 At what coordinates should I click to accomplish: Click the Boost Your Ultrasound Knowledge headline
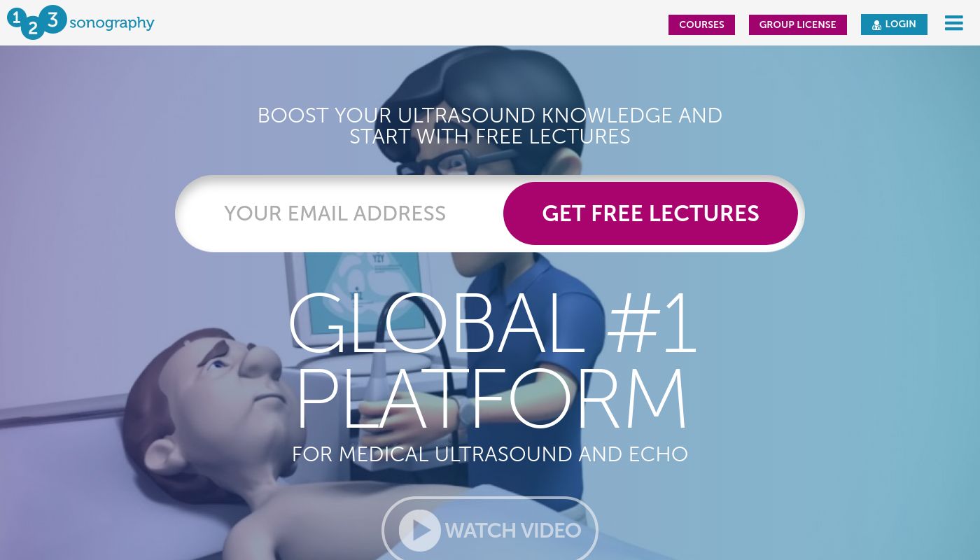tap(490, 125)
